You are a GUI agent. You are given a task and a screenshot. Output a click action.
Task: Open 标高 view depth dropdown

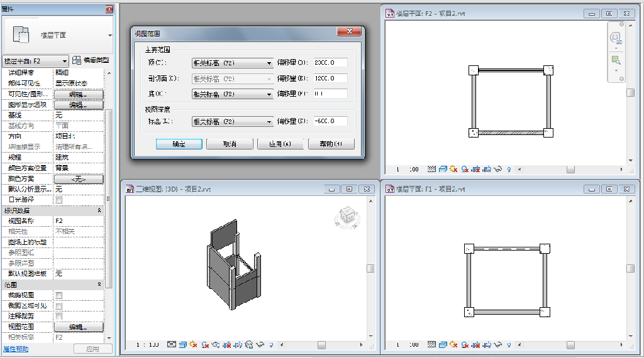point(233,121)
